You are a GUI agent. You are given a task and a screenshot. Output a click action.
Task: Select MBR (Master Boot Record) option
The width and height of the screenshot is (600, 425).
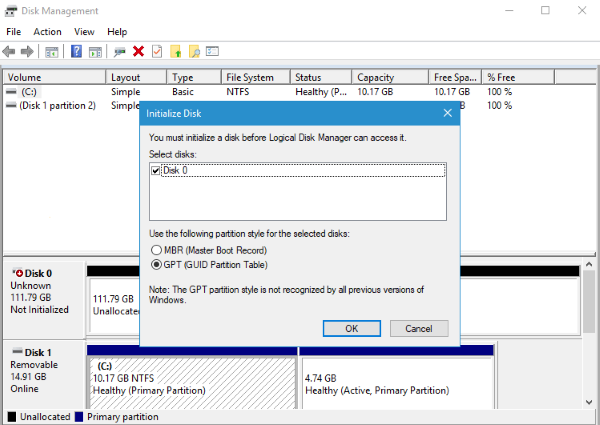(x=155, y=249)
